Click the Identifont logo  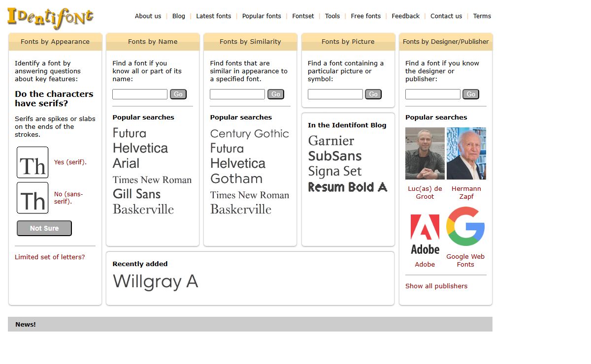point(50,18)
